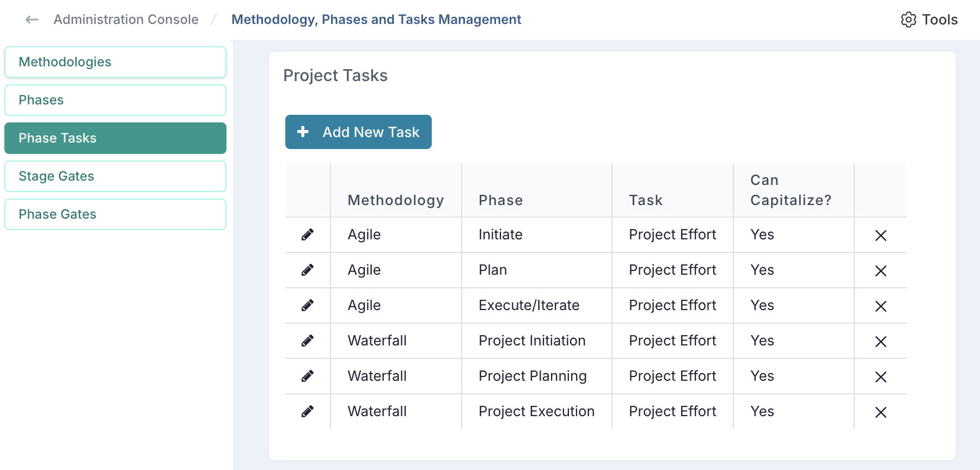
Task: Edit the Waterfall Project Execution task
Action: (308, 412)
